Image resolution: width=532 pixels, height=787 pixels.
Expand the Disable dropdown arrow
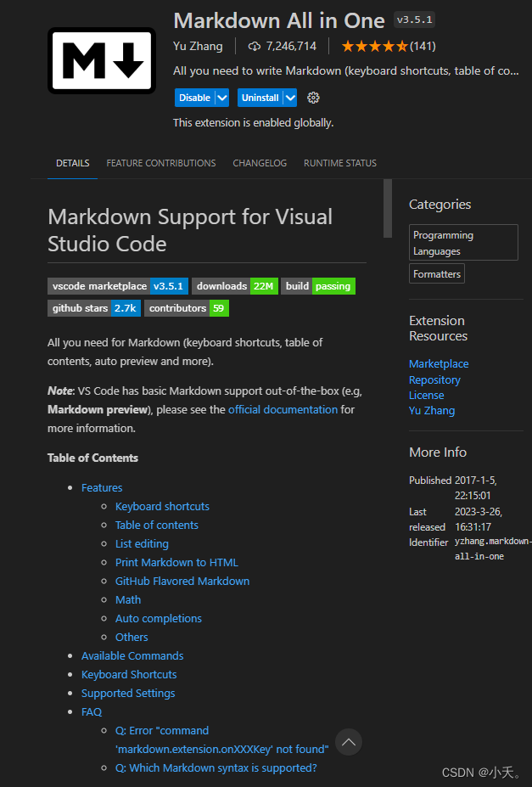coord(222,98)
